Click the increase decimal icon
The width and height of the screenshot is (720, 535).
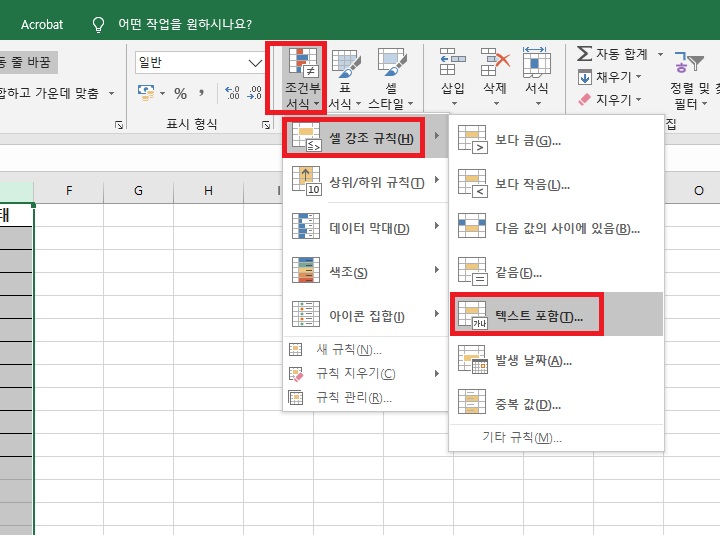232,93
